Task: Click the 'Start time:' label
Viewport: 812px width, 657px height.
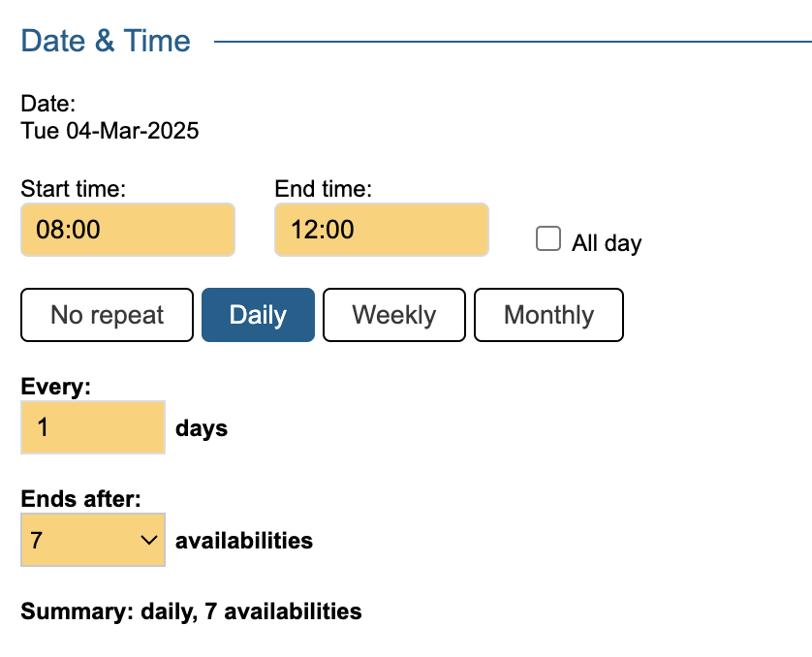Action: pos(74,188)
